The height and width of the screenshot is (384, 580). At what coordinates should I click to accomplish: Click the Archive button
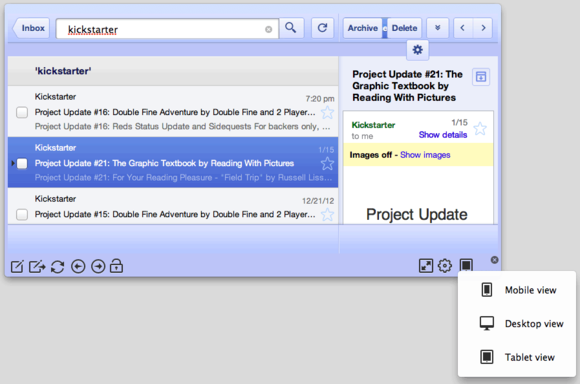coord(362,28)
